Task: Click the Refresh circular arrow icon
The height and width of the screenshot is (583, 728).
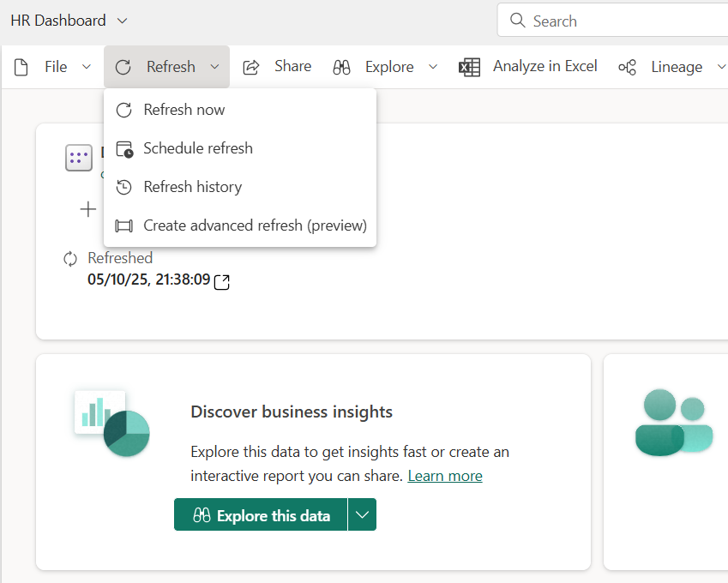Action: tap(123, 67)
